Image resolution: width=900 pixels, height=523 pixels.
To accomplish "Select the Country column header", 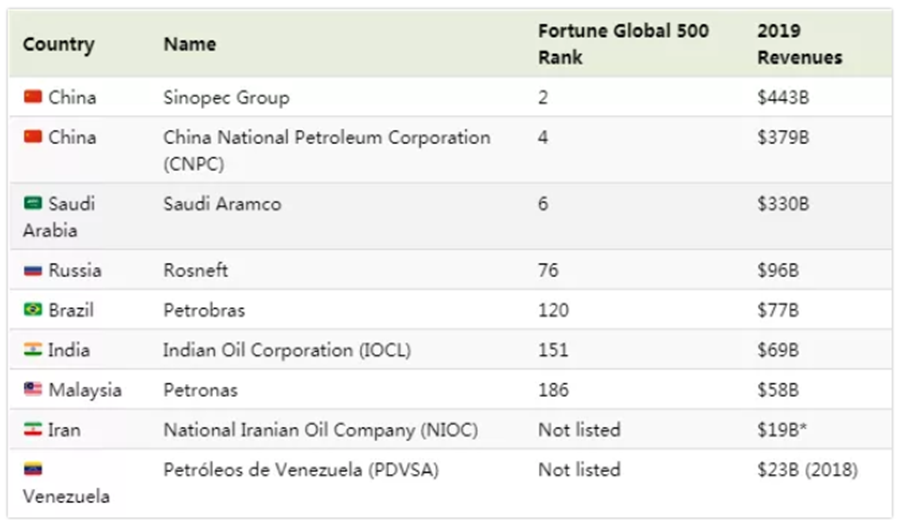I will [59, 44].
